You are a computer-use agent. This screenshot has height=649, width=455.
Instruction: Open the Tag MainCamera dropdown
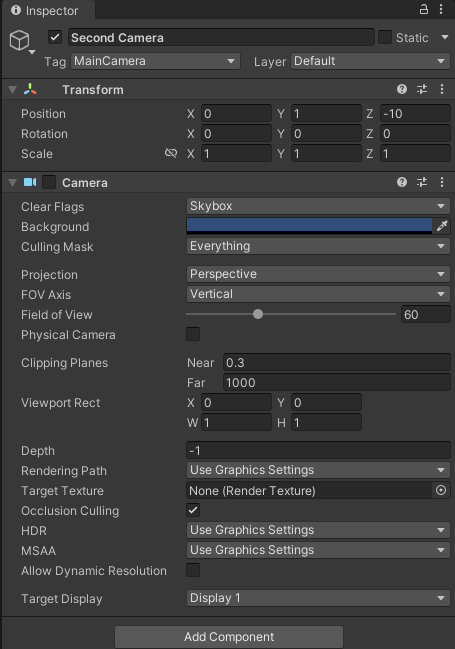click(155, 61)
